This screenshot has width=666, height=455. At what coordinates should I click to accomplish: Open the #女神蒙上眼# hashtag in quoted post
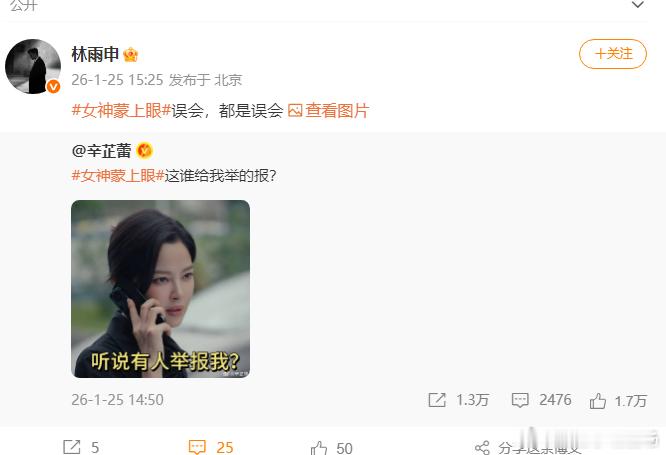pyautogui.click(x=118, y=175)
